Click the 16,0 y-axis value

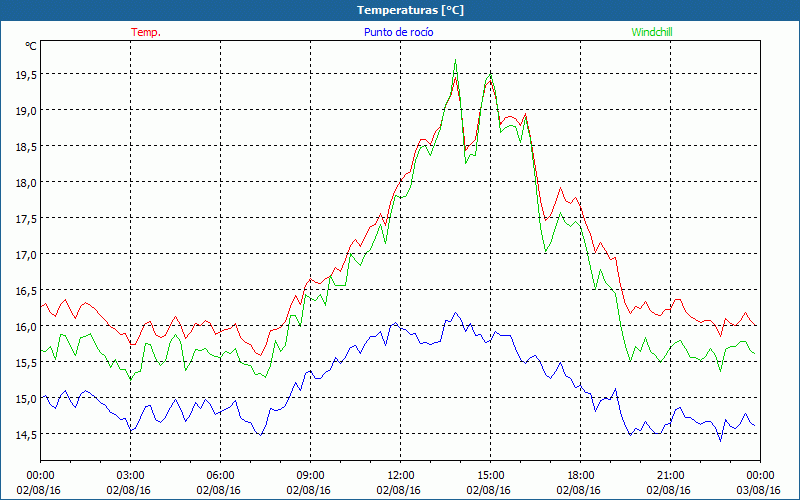[x=26, y=327]
